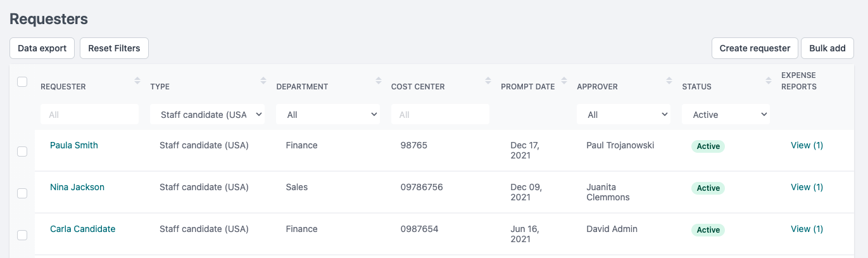Sort table by Type column
Viewport: 868px width, 258px height.
(x=263, y=81)
